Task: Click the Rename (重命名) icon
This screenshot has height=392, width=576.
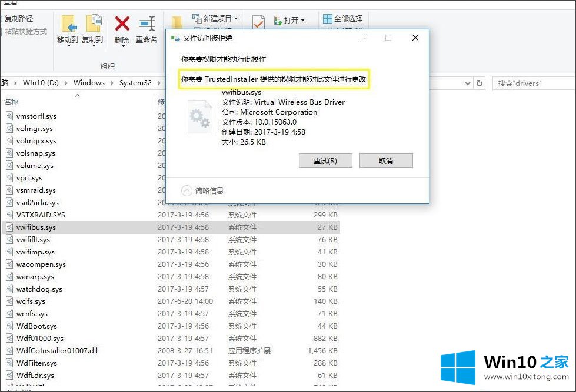Action: coord(147,24)
